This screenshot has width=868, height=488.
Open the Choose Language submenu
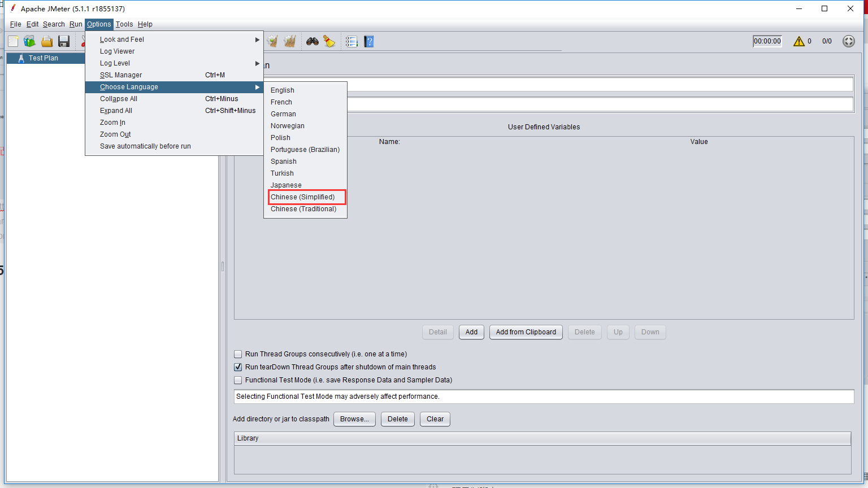(174, 87)
